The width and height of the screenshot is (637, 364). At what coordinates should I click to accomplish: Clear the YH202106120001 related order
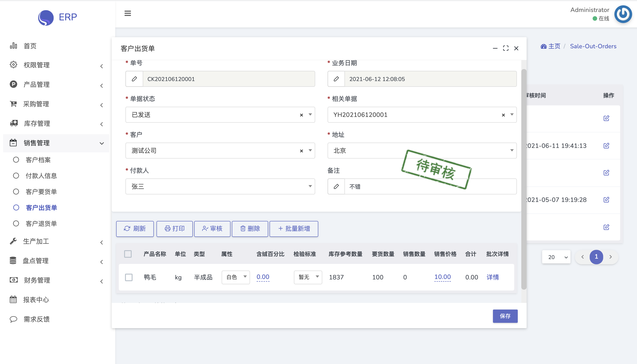503,115
